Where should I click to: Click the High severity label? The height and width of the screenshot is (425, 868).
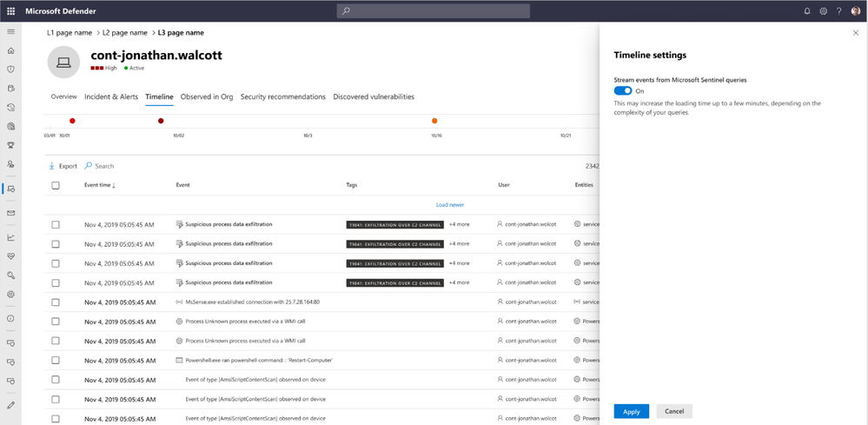(x=110, y=68)
